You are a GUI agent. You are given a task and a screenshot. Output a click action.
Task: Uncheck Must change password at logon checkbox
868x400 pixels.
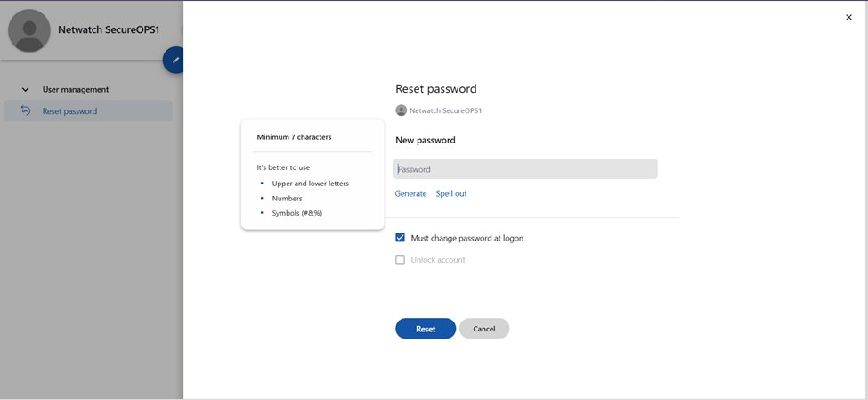pyautogui.click(x=401, y=238)
